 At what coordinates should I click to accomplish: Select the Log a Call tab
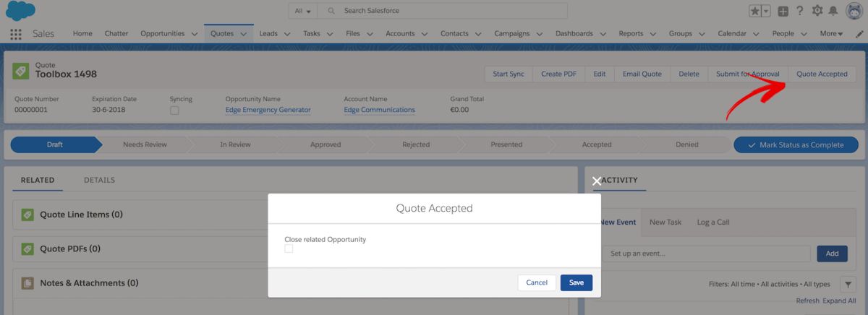[x=713, y=223]
